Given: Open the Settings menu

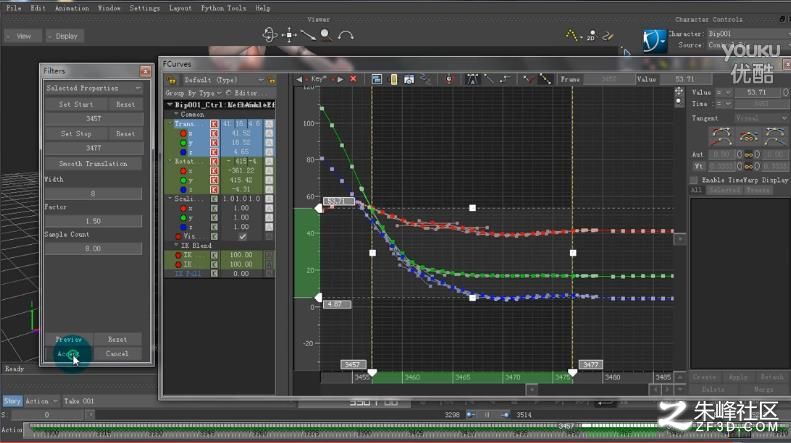Looking at the screenshot, I should (144, 8).
